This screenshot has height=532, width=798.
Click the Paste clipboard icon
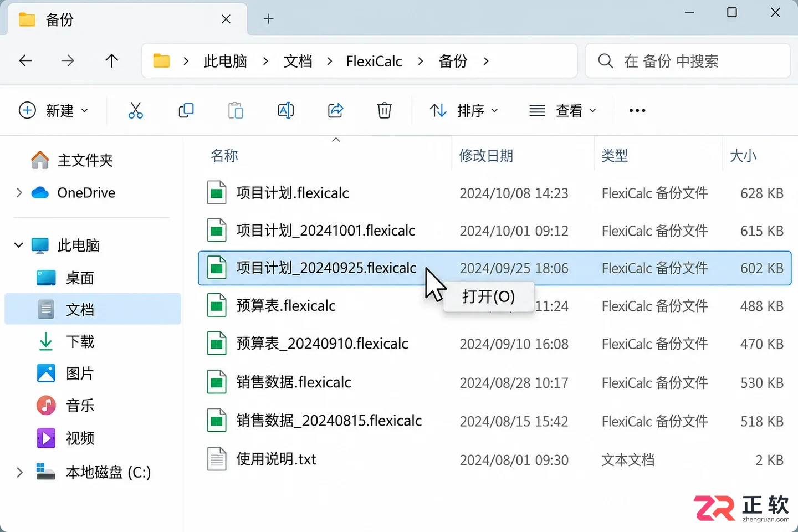point(236,110)
